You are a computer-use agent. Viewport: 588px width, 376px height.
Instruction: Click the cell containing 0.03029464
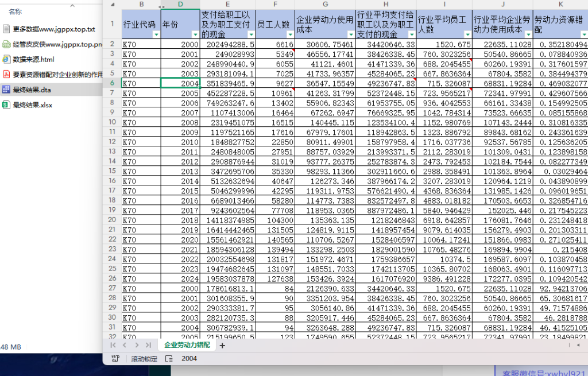coord(560,171)
